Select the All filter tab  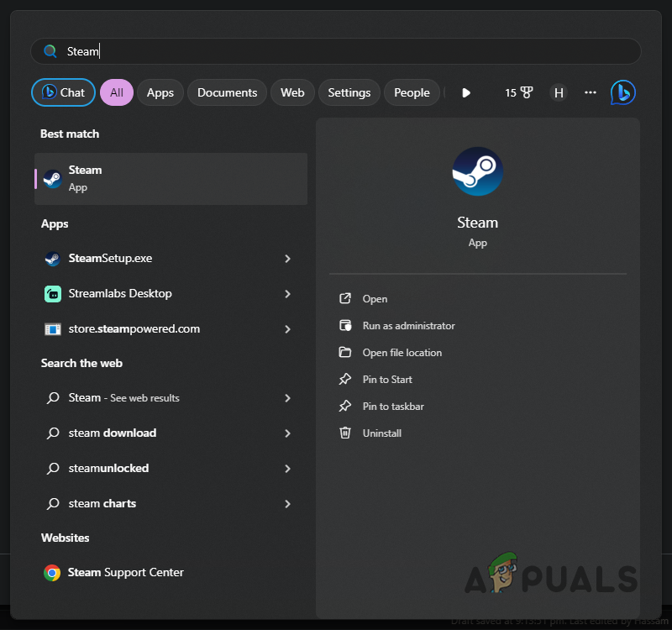tap(117, 92)
